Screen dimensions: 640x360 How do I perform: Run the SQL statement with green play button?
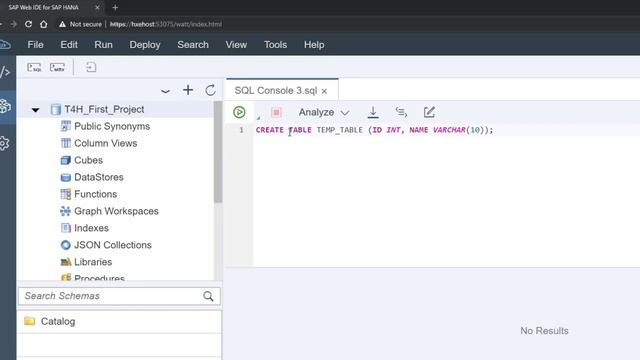pyautogui.click(x=239, y=112)
